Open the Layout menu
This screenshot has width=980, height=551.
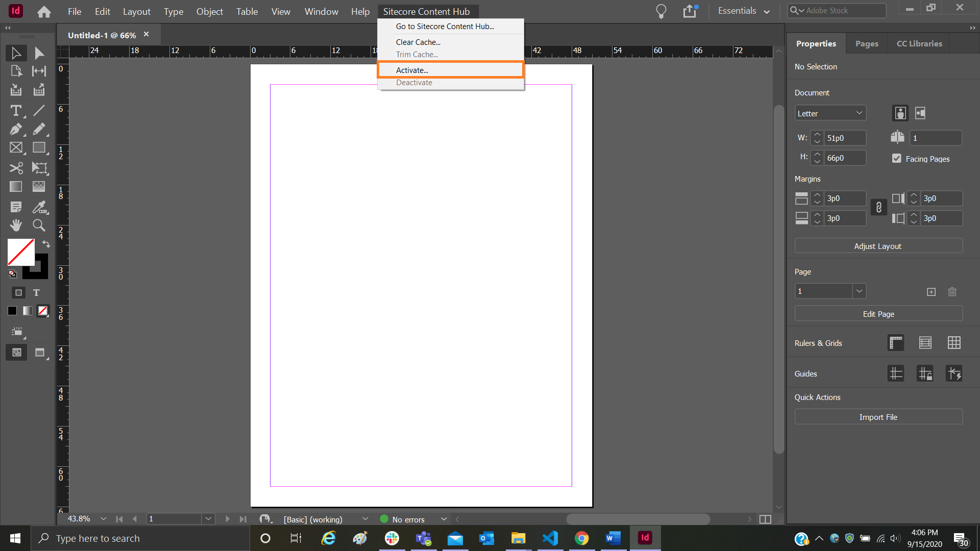click(137, 11)
